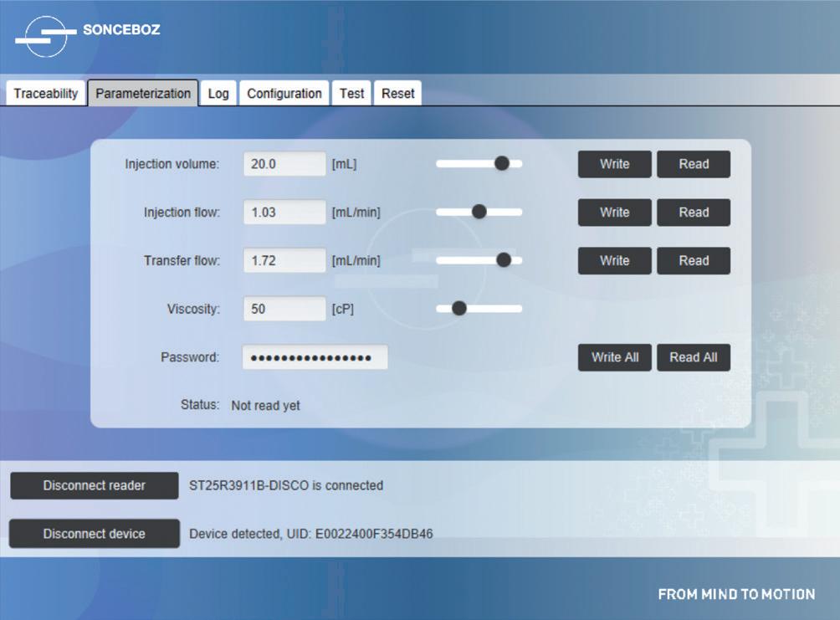Write the Transfer flow value
840x620 pixels.
(614, 260)
